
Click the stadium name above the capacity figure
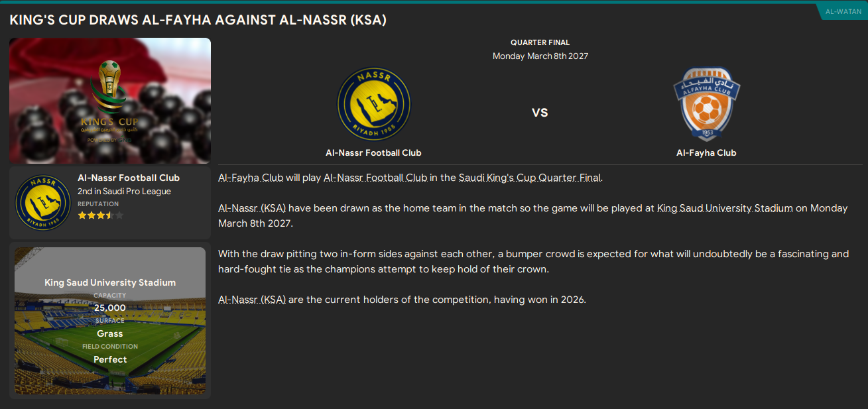(x=110, y=282)
